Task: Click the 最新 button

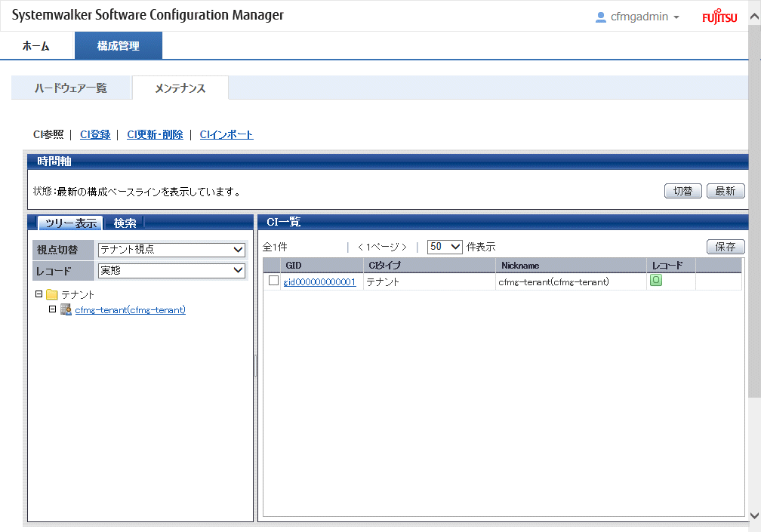Action: (725, 191)
